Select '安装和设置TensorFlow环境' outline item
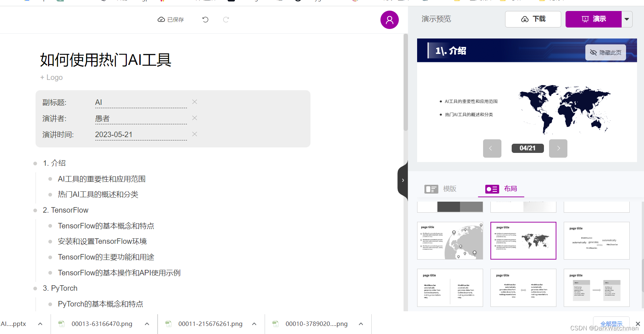This screenshot has width=644, height=334. click(102, 241)
